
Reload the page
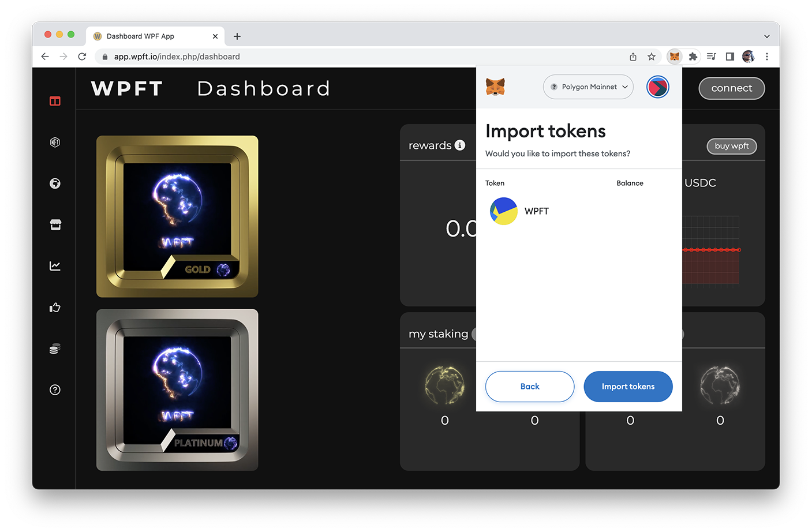coord(82,57)
